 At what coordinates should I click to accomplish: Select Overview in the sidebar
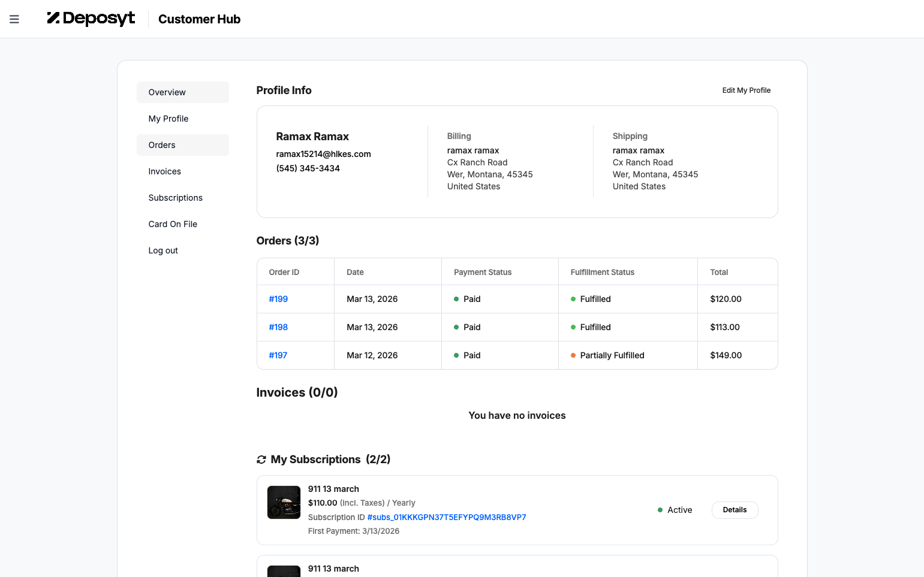point(183,92)
